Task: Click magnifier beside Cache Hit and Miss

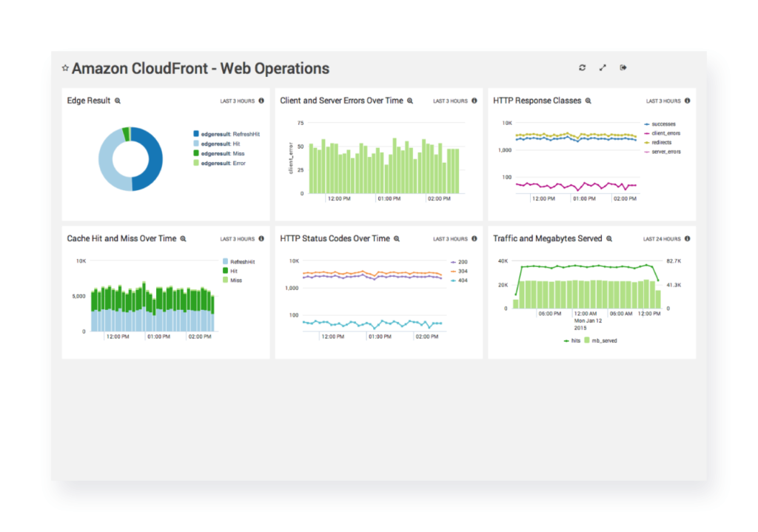Action: tap(184, 239)
